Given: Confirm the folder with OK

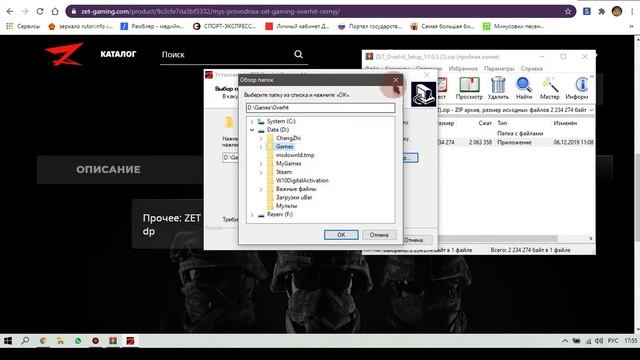Looking at the screenshot, I should pos(341,235).
